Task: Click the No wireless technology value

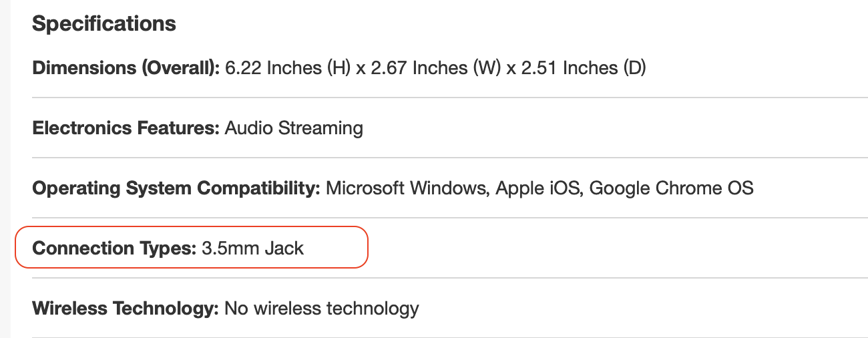Action: 321,309
